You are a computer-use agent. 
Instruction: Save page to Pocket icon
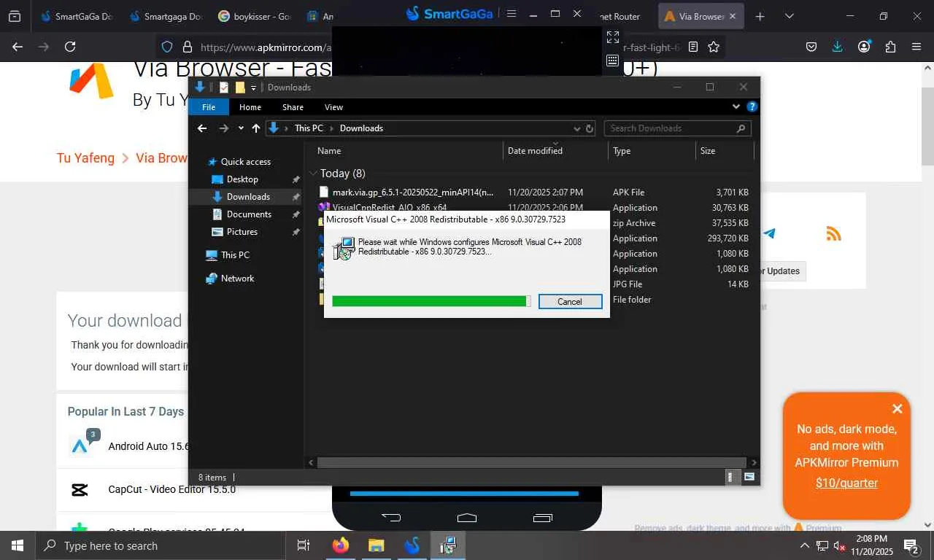click(811, 47)
